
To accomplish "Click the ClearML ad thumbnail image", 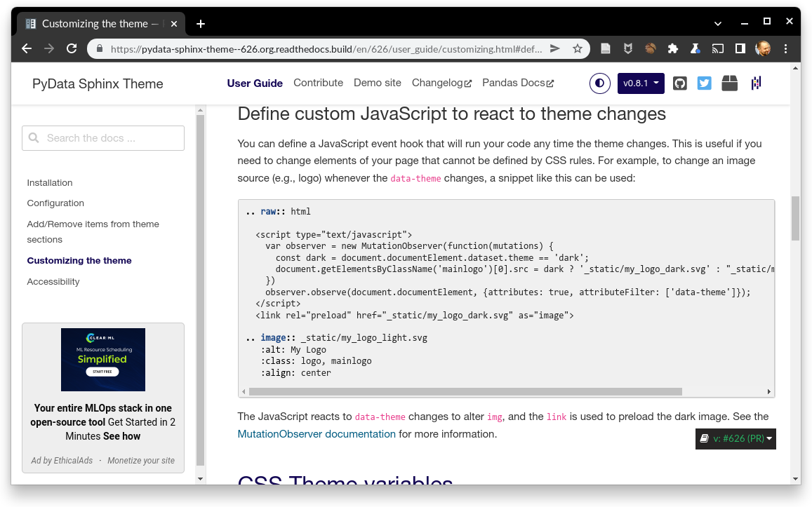I will click(x=103, y=360).
